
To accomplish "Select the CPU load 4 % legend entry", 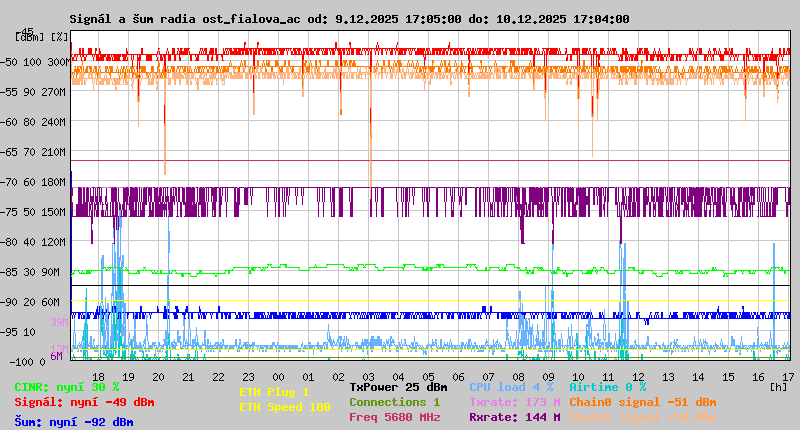I will point(511,387).
